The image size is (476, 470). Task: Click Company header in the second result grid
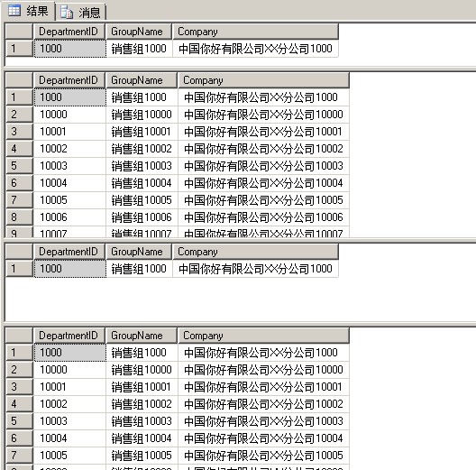(x=263, y=80)
